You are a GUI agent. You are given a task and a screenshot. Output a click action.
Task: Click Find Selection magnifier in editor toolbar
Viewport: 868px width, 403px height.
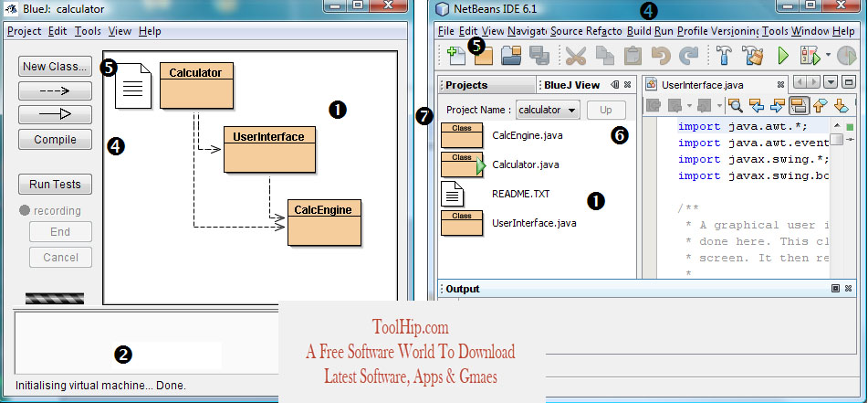(x=735, y=105)
